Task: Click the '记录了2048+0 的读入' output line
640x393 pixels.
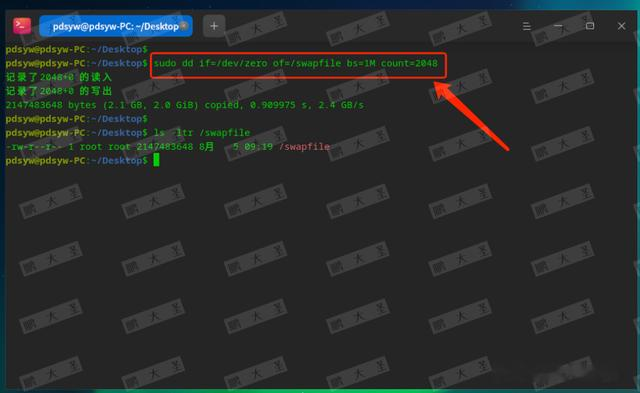Action: (x=58, y=77)
